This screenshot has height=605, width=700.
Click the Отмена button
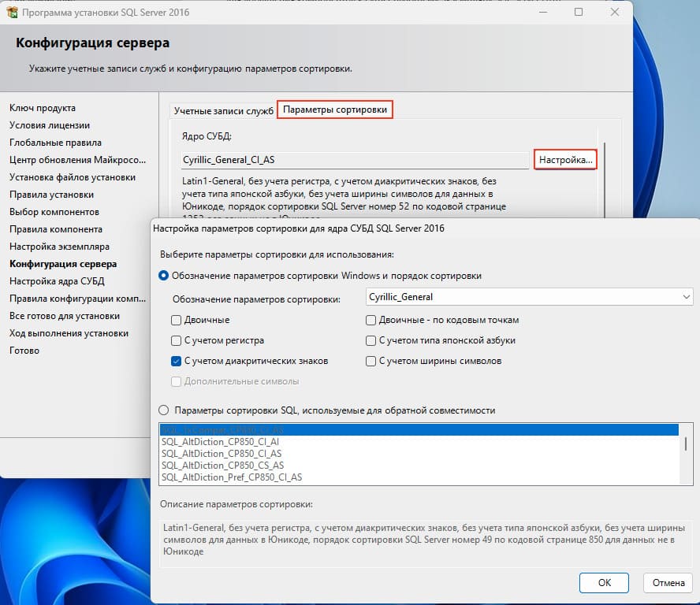tap(668, 583)
